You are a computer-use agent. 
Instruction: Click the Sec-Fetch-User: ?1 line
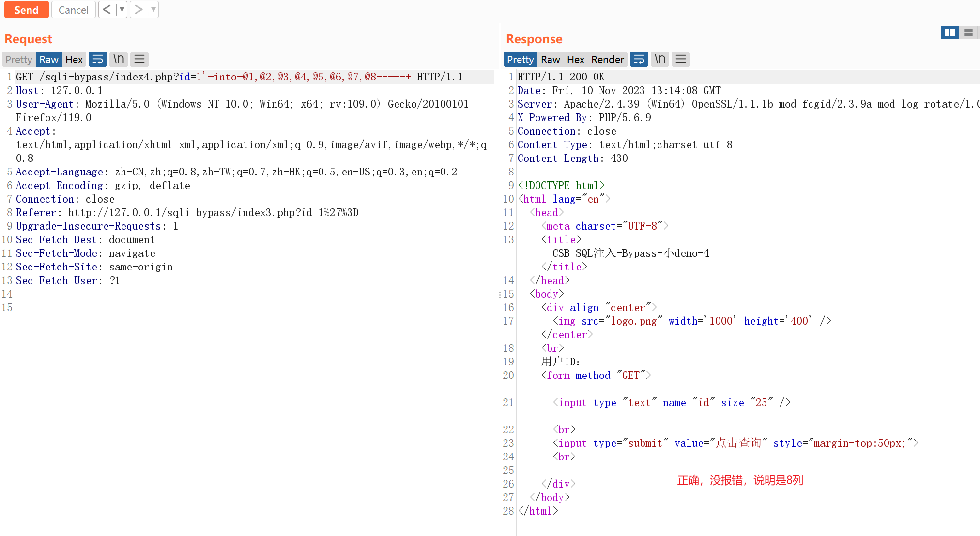click(68, 280)
